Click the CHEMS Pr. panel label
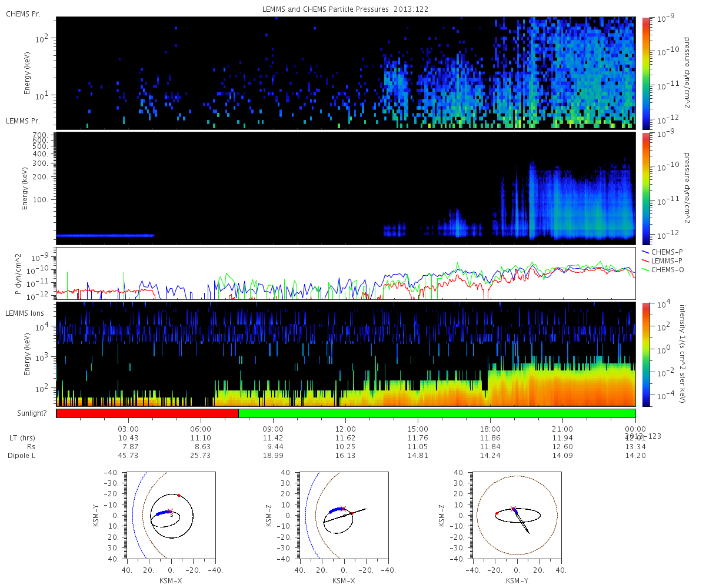This screenshot has width=706, height=588. point(23,14)
